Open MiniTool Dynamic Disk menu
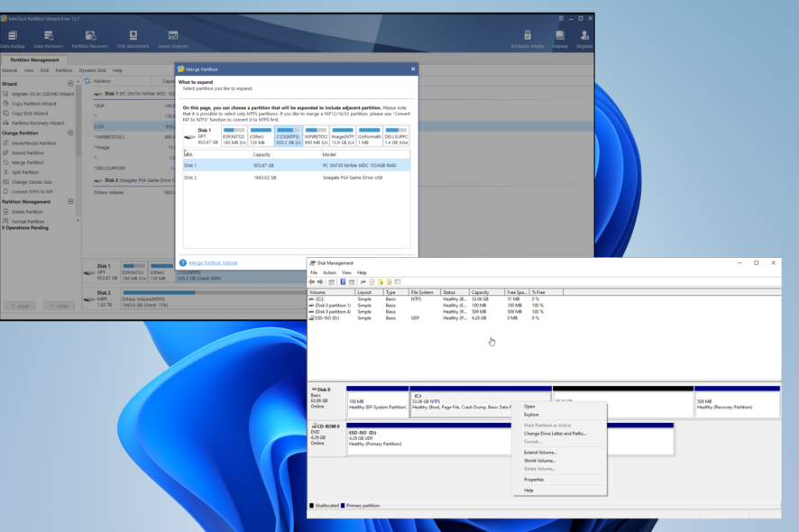 point(93,70)
